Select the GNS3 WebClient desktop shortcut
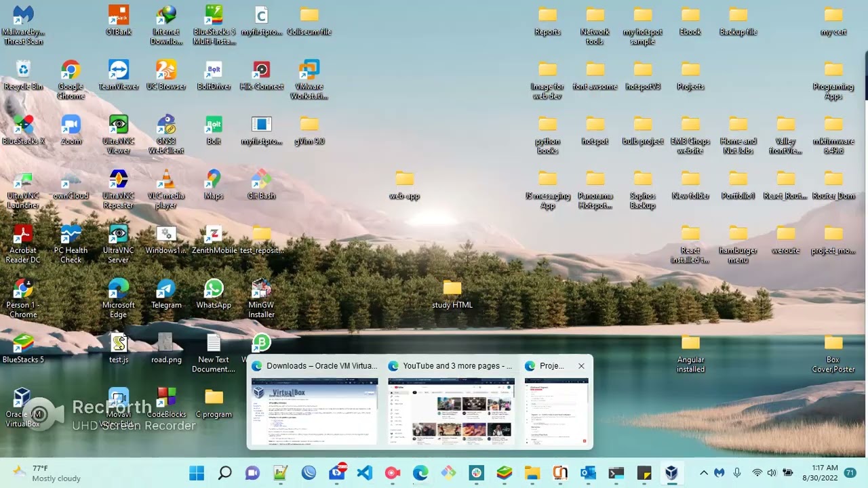 coord(166,135)
